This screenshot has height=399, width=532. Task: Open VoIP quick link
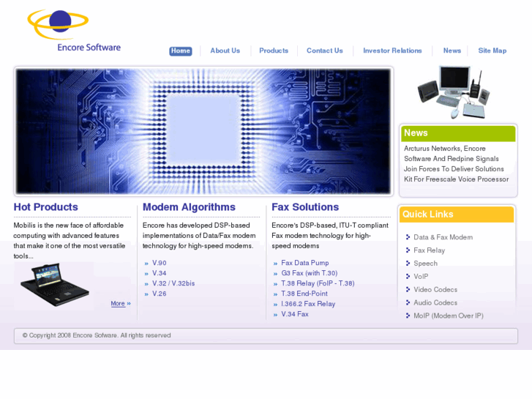(421, 277)
